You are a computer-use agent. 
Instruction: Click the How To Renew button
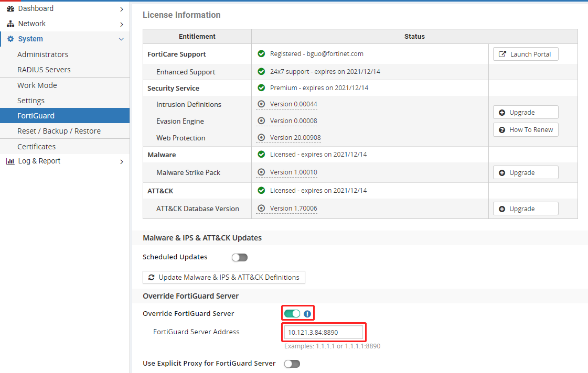tap(526, 130)
